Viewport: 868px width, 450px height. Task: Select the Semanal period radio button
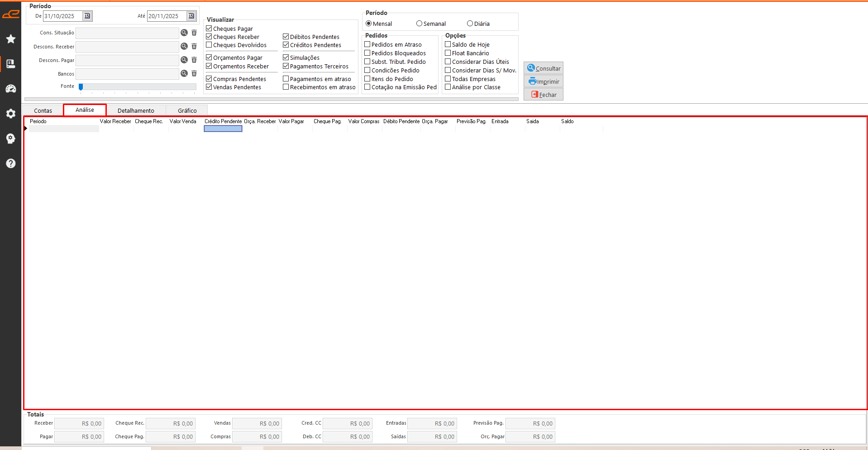tap(419, 24)
